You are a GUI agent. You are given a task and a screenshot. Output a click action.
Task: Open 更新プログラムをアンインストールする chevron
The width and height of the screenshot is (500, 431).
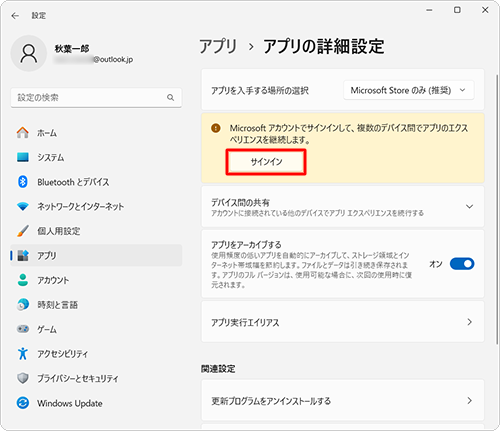pyautogui.click(x=469, y=400)
